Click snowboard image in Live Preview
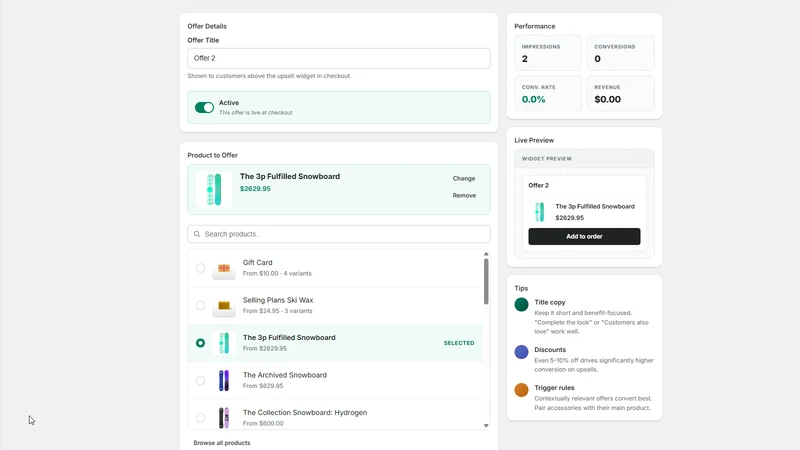The image size is (800, 450). pyautogui.click(x=540, y=212)
